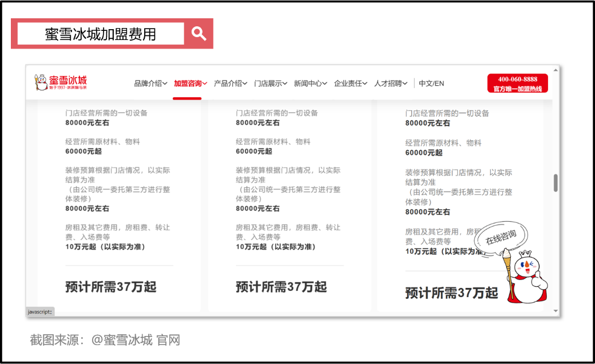Image resolution: width=595 pixels, height=364 pixels.
Task: Click the red 400-060-8888 hotline button
Action: coord(517,83)
